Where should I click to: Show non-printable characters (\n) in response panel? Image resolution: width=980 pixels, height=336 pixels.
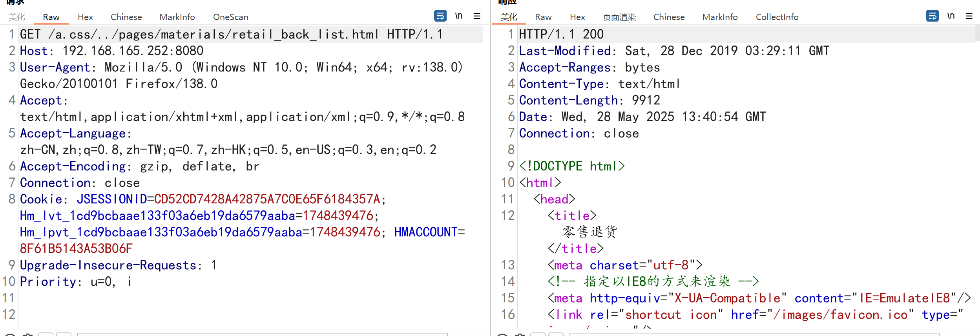tap(951, 16)
